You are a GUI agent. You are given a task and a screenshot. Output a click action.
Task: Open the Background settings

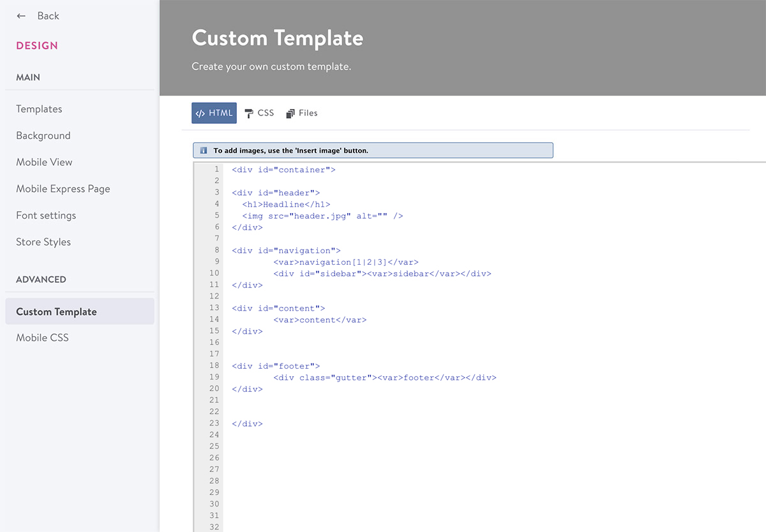pyautogui.click(x=43, y=135)
